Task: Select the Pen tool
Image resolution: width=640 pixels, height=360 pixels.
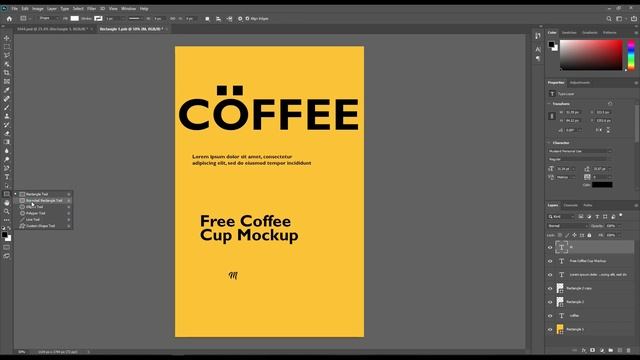Action: (7, 168)
